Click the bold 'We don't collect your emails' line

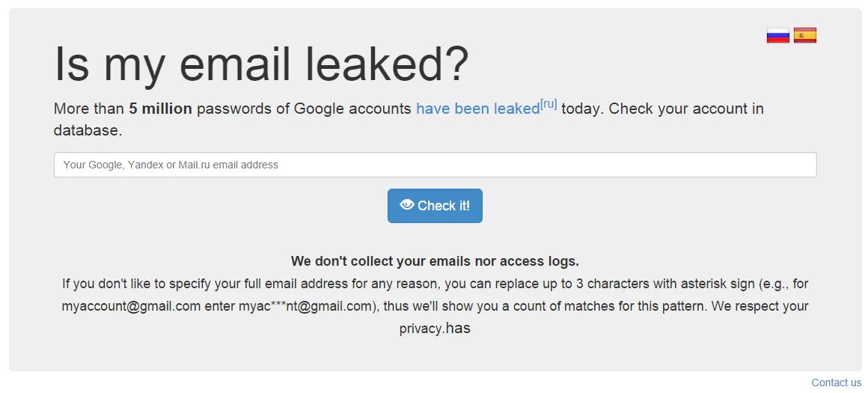pyautogui.click(x=435, y=261)
